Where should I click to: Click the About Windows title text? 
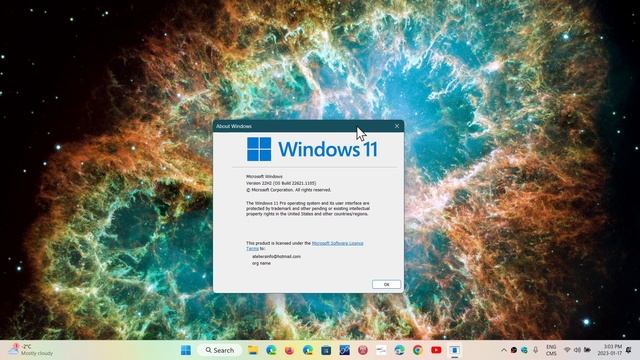(x=234, y=126)
